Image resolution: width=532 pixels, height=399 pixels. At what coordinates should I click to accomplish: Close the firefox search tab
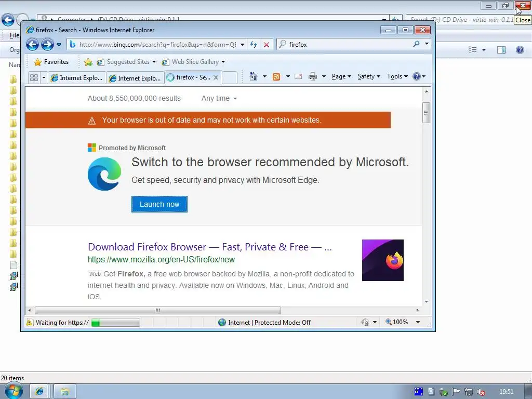coord(216,77)
